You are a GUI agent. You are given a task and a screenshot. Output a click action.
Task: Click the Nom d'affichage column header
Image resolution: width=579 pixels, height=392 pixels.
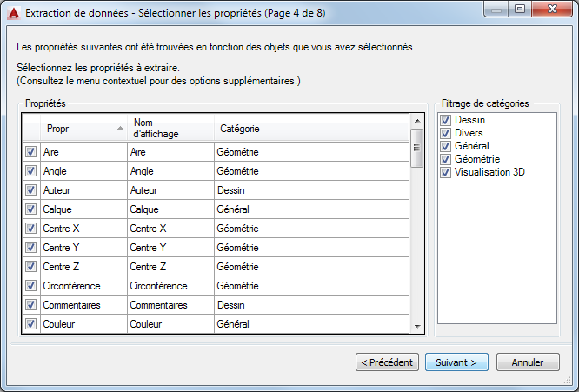pyautogui.click(x=170, y=129)
